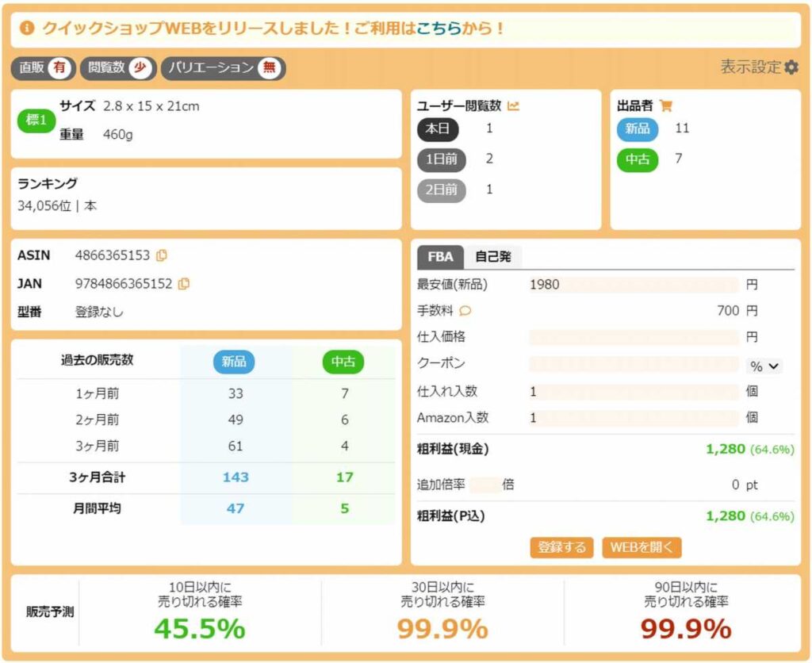Click the WEBを開く button
Viewport: 812px width, 663px height.
coord(642,547)
